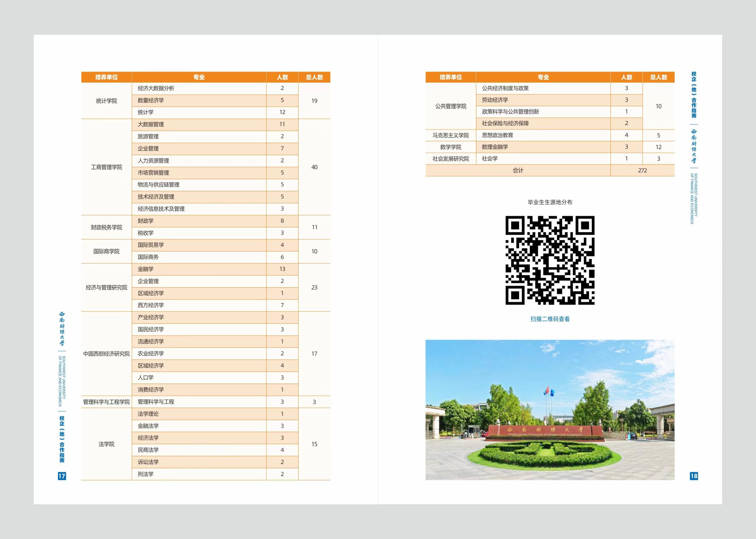Click the '诉讼法学' major cell

pyautogui.click(x=199, y=462)
